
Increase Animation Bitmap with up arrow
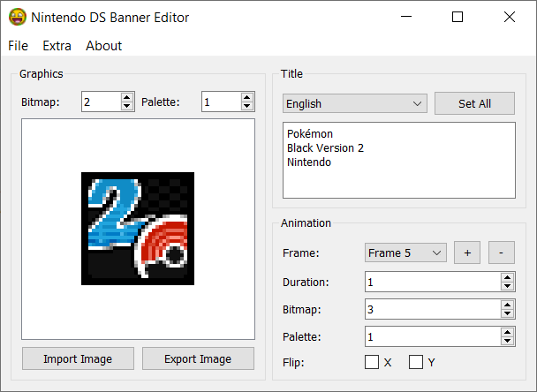click(x=507, y=305)
